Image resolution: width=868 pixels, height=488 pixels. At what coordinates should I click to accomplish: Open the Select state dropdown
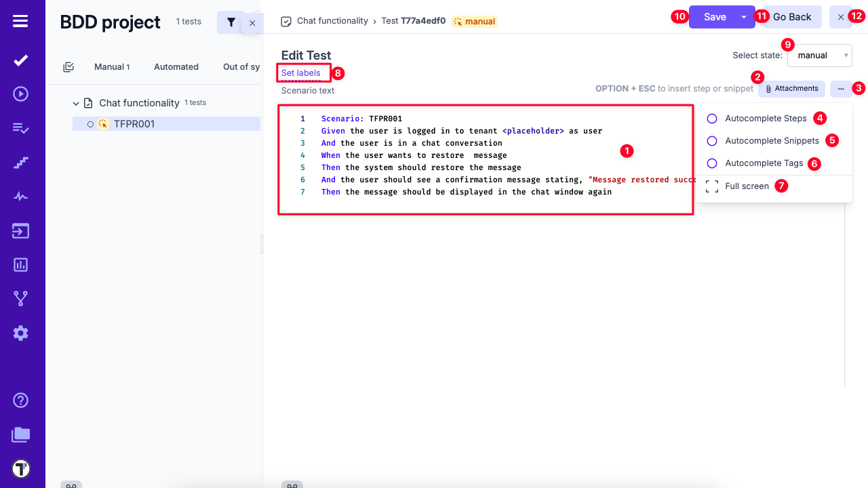click(819, 56)
